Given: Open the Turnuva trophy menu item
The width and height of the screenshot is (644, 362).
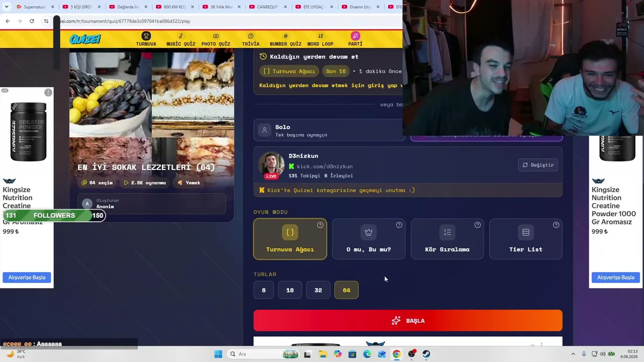Looking at the screenshot, I should [146, 39].
